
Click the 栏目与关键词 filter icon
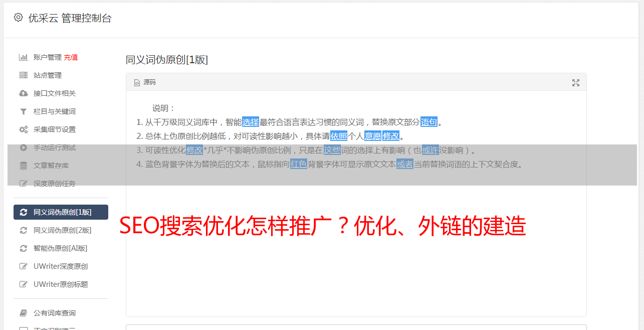click(23, 111)
